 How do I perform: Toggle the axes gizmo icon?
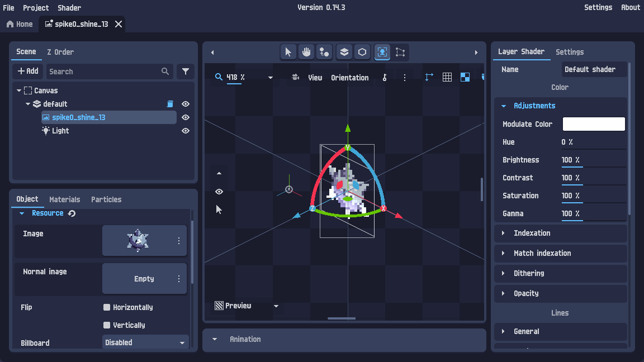click(x=429, y=77)
